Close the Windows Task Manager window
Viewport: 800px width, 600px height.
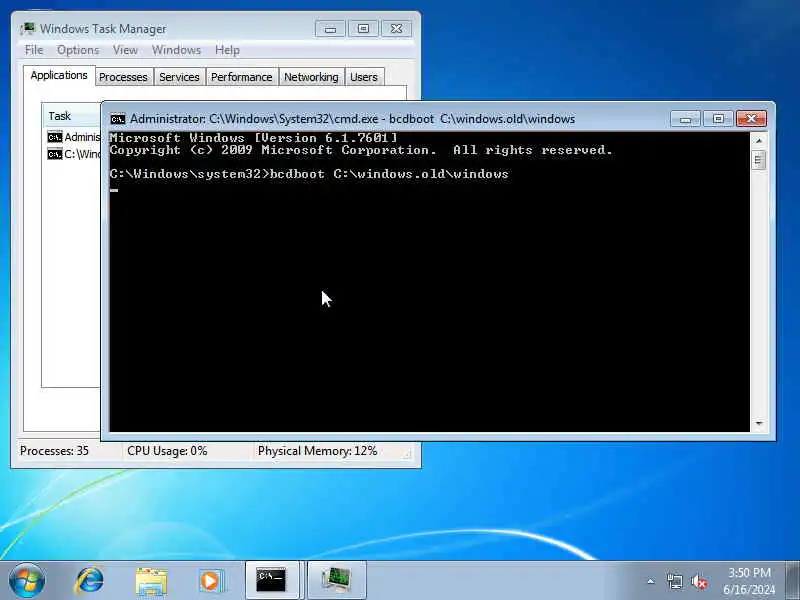[x=396, y=29]
